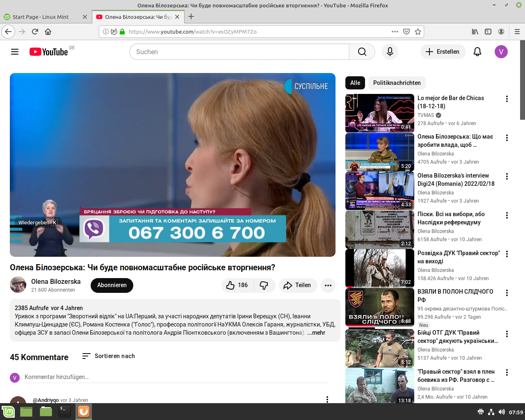This screenshot has width=525, height=420.
Task: Open options for Olena Bilozerska's interview Digi24
Action: tap(507, 176)
